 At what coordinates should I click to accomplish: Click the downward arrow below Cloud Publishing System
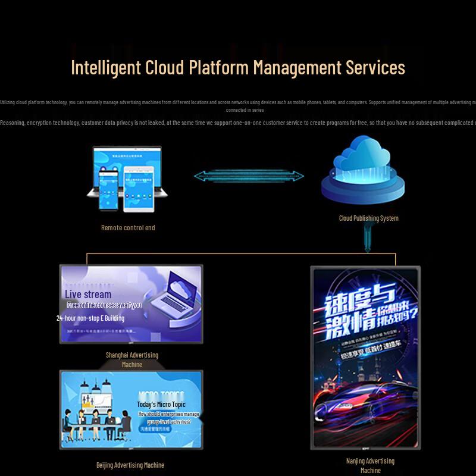[x=368, y=237]
